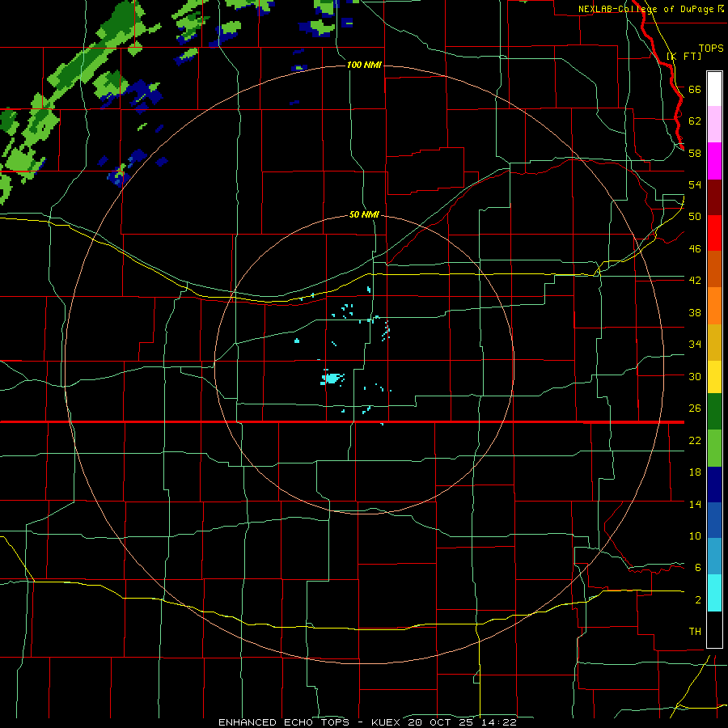The height and width of the screenshot is (728, 728).
Task: Click the bright red legend segment near 48
Action: pyautogui.click(x=714, y=233)
